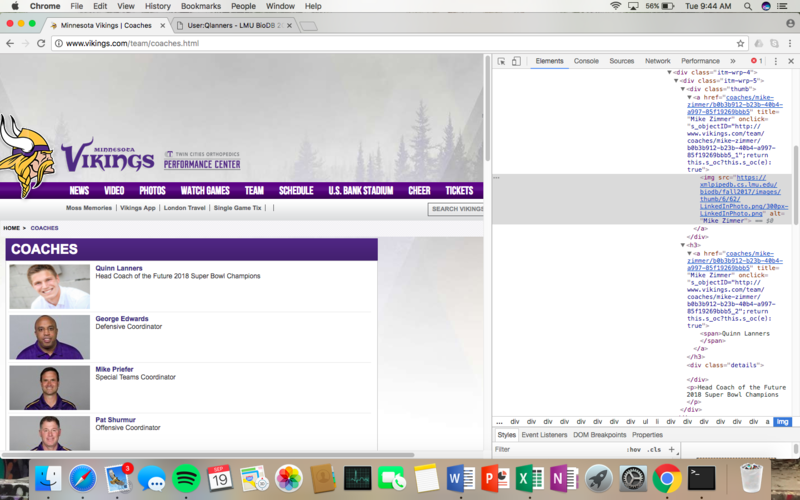Open Spotlight search in the menu bar
This screenshot has width=800, height=500.
click(x=747, y=6)
